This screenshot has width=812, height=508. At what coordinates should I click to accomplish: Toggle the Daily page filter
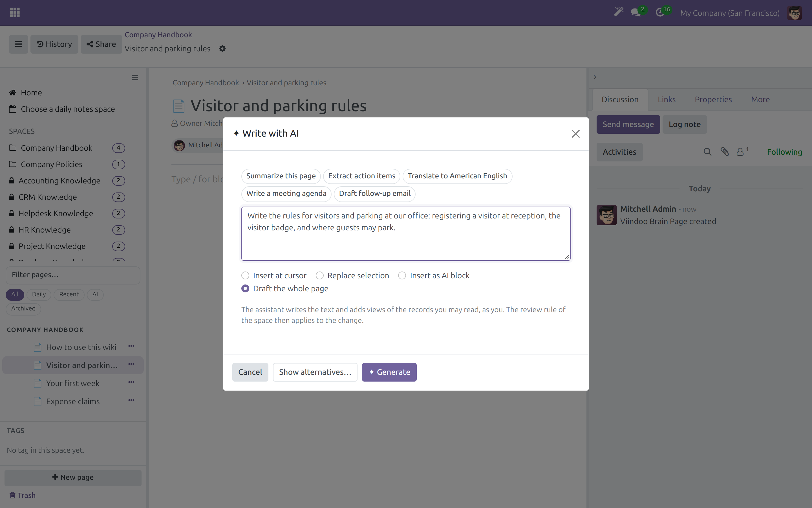[39, 294]
